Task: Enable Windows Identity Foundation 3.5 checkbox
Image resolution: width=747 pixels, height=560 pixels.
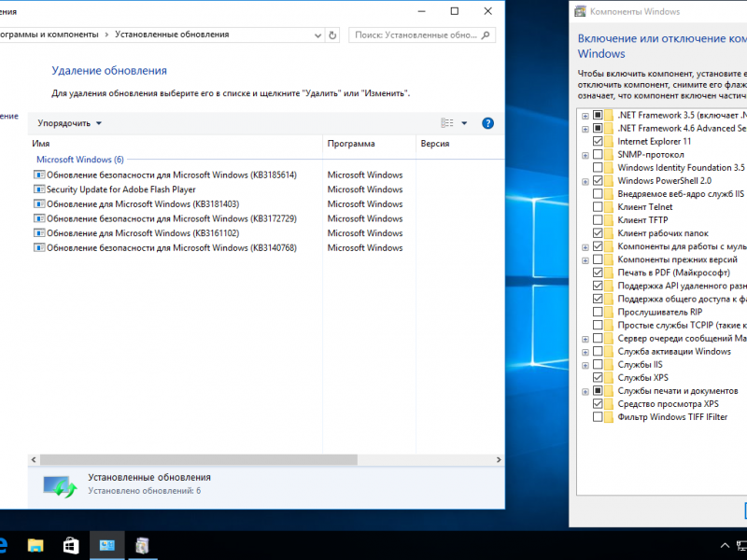Action: pyautogui.click(x=598, y=168)
